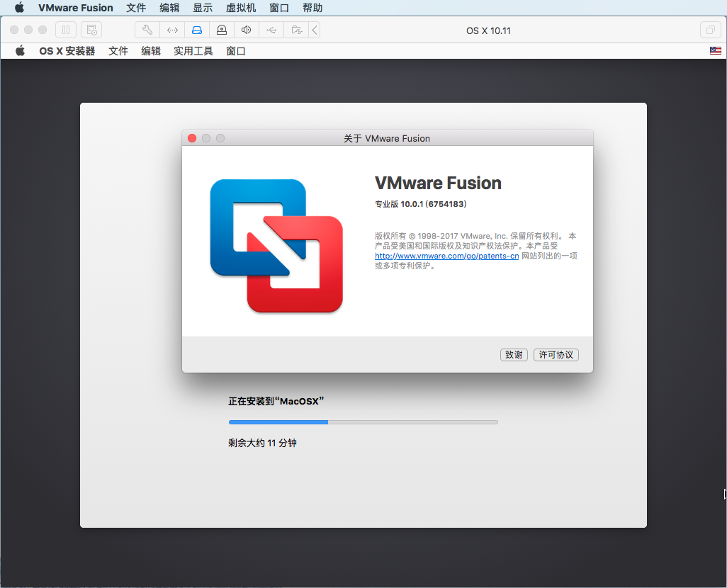Open the VMware Fusion application menu

(76, 8)
